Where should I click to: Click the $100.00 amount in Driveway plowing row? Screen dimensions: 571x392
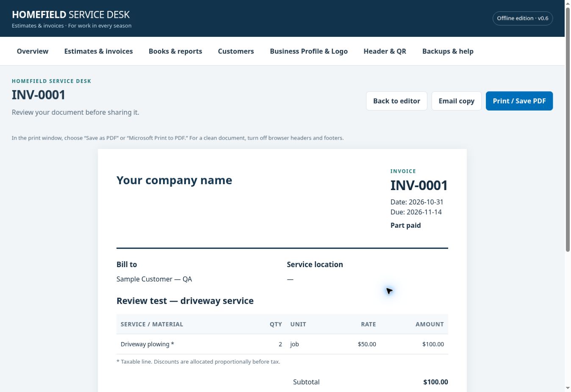(433, 344)
